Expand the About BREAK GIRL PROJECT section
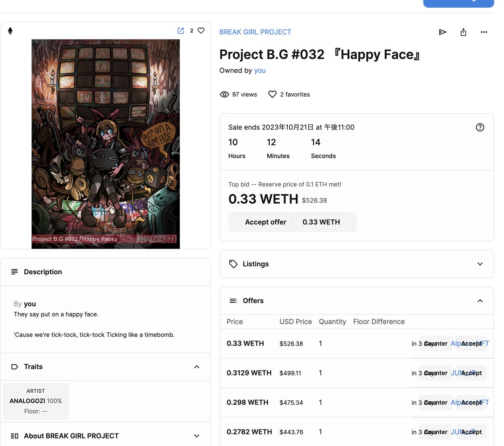 coord(197,436)
